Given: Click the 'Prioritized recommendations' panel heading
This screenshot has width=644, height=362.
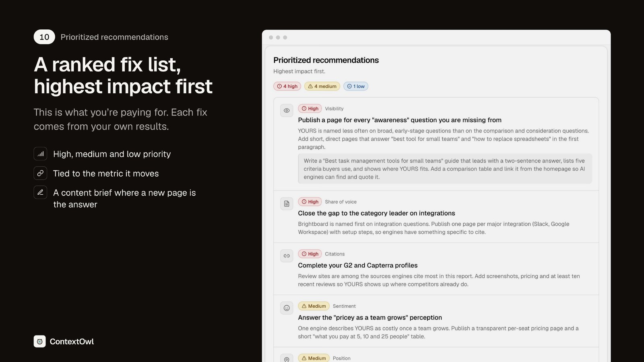Looking at the screenshot, I should (326, 60).
